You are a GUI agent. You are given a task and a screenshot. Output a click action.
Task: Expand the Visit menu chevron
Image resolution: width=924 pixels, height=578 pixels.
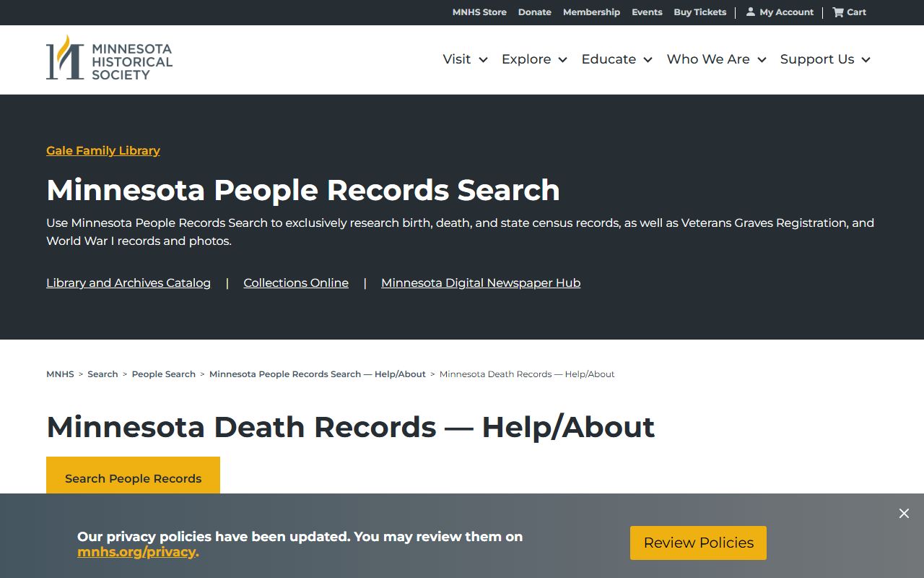click(x=483, y=60)
